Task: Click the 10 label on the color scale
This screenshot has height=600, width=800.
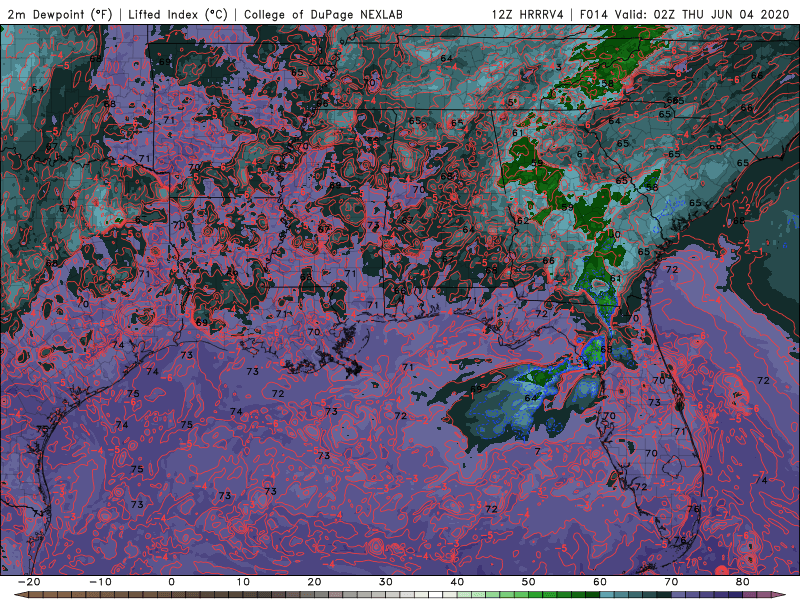Action: pyautogui.click(x=243, y=582)
